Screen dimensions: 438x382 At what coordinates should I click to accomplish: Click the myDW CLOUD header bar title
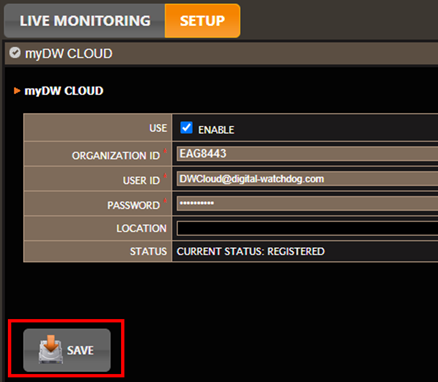click(69, 53)
